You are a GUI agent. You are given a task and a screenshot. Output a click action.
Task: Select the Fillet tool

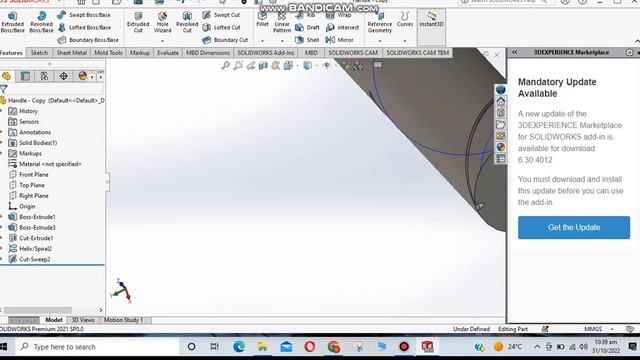(262, 20)
